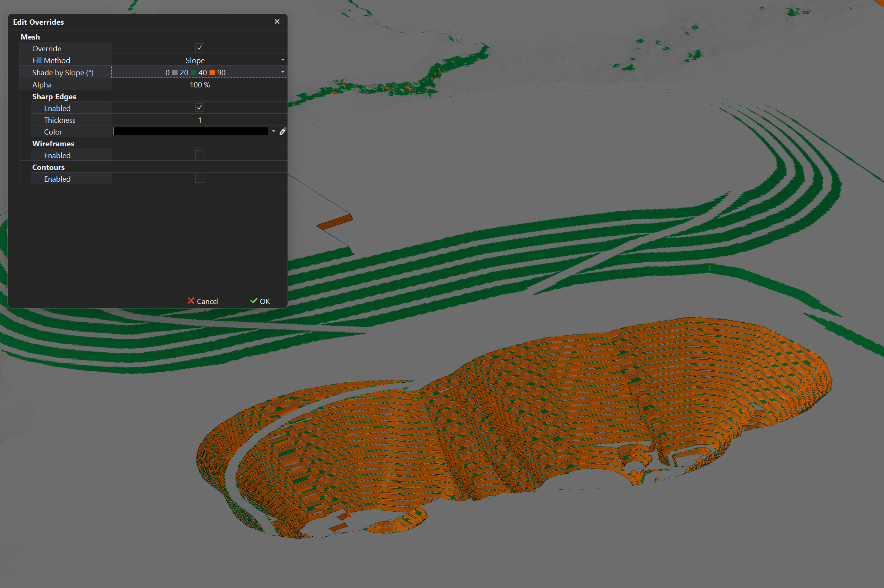Enable the Contours checkbox
This screenshot has height=588, width=884.
point(199,178)
